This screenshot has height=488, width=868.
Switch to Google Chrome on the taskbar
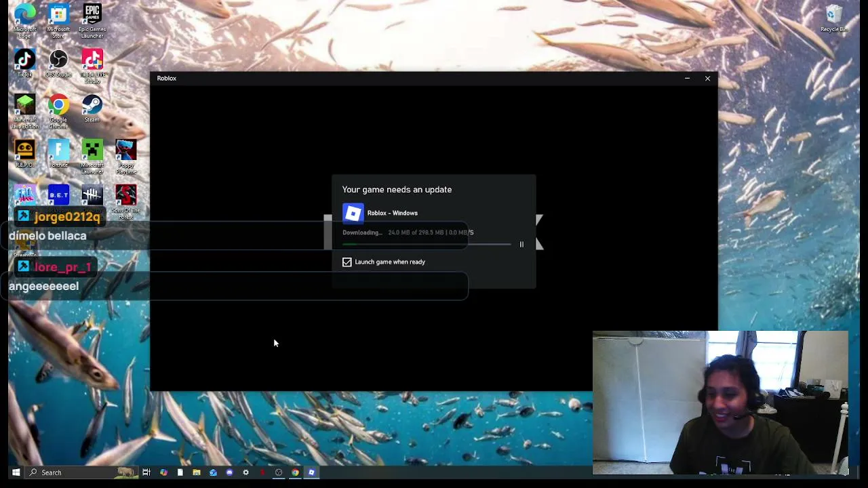(295, 472)
